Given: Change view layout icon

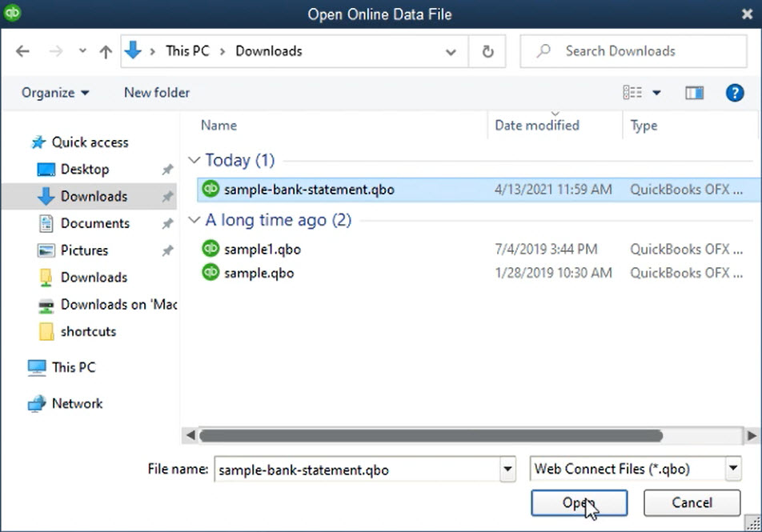Looking at the screenshot, I should pos(632,92).
